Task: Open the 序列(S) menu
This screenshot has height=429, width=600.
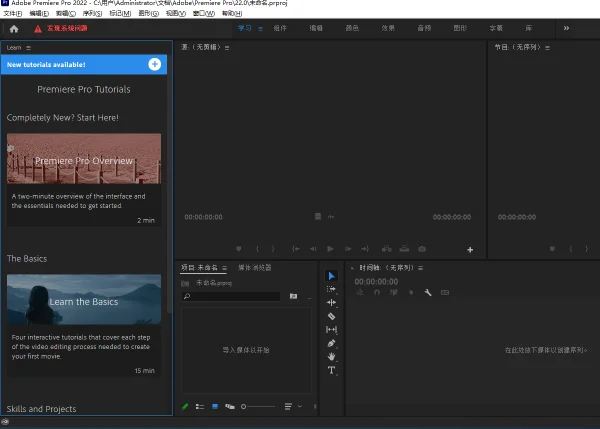Action: coord(92,13)
